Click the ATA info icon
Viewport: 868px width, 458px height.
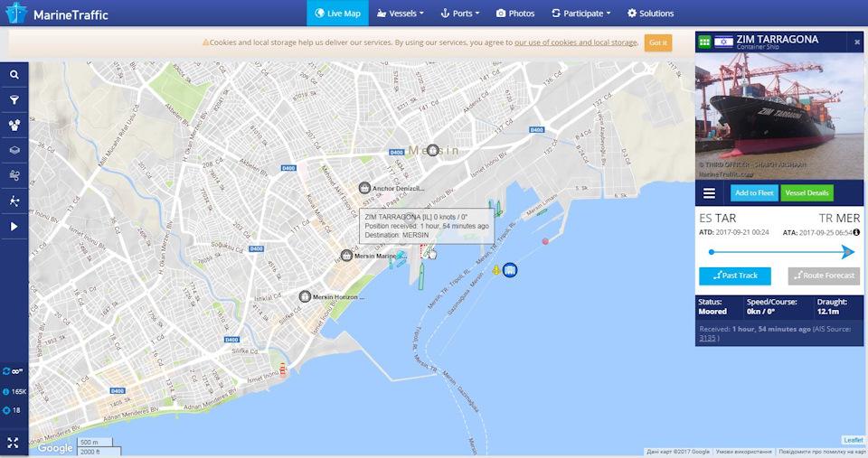pos(856,232)
